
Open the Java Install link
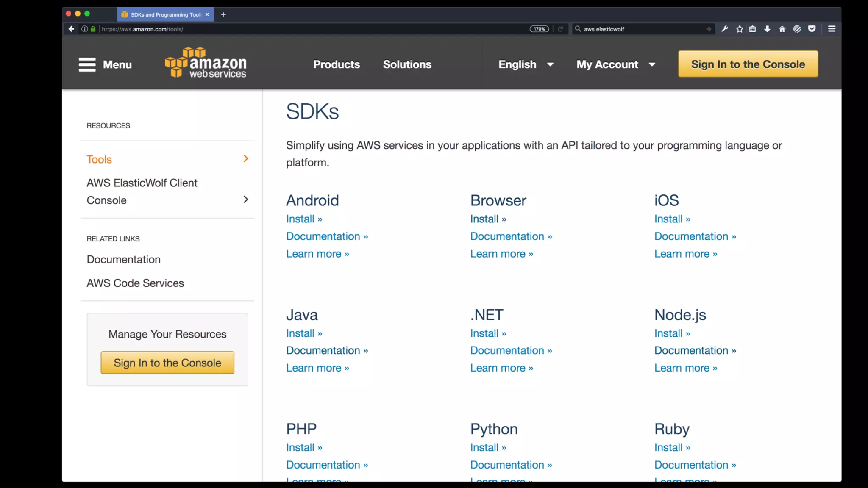pyautogui.click(x=304, y=333)
